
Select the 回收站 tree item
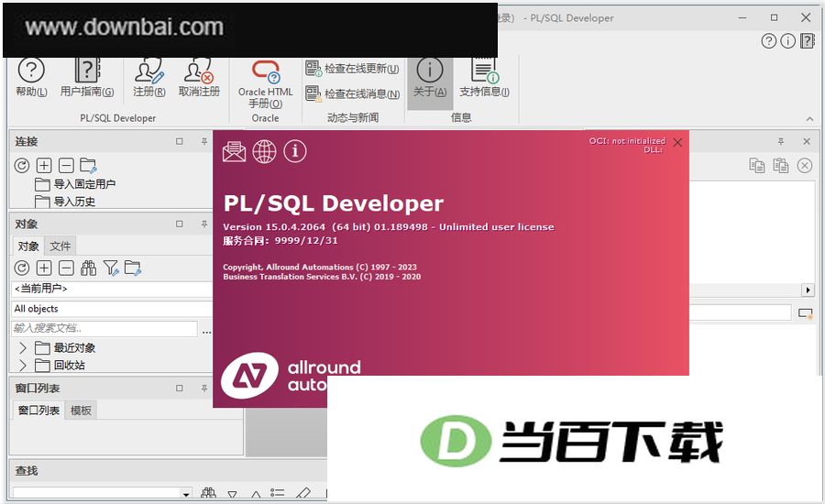pyautogui.click(x=60, y=365)
